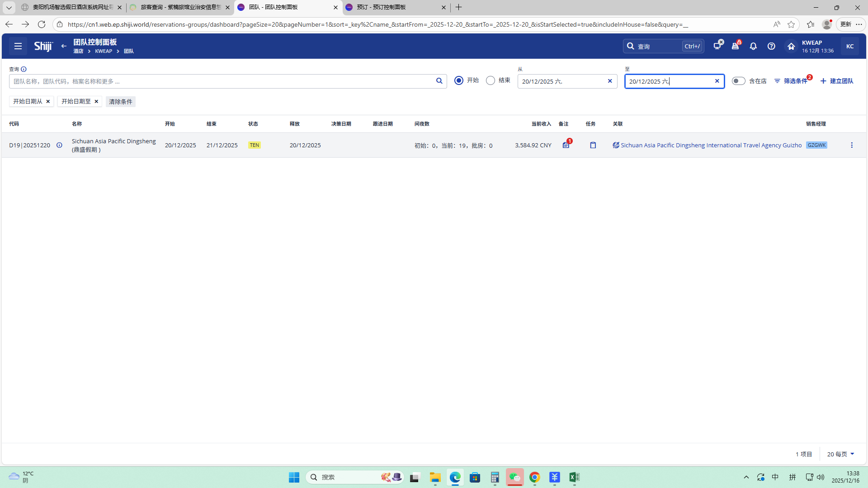Viewport: 868px width, 488px height.
Task: Click the home icon near KWEAP
Action: point(791,46)
